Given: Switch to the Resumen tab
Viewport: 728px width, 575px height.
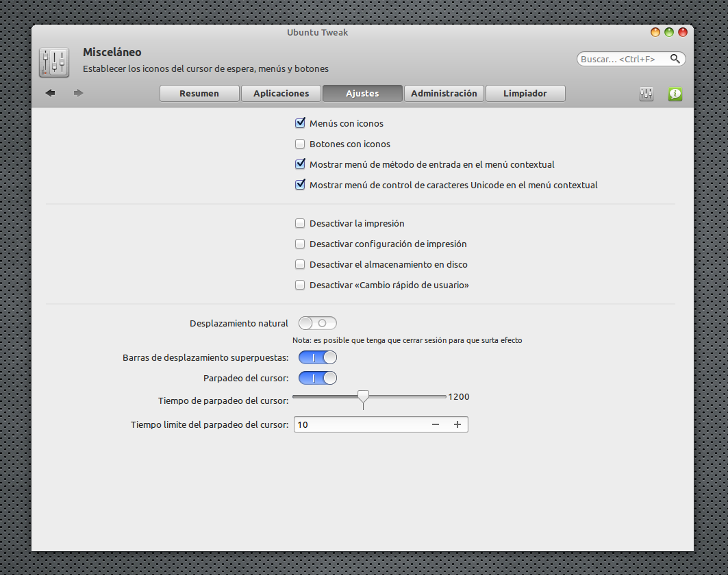Looking at the screenshot, I should 199,93.
